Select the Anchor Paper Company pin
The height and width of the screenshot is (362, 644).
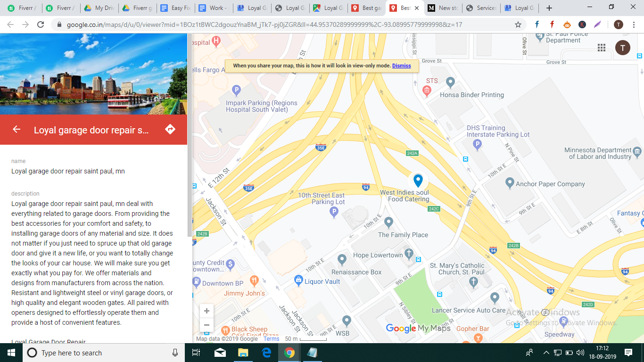coord(509,182)
